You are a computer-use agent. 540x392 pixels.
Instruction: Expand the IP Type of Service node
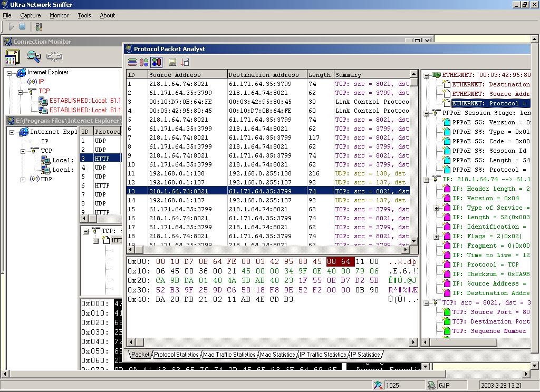click(x=437, y=208)
